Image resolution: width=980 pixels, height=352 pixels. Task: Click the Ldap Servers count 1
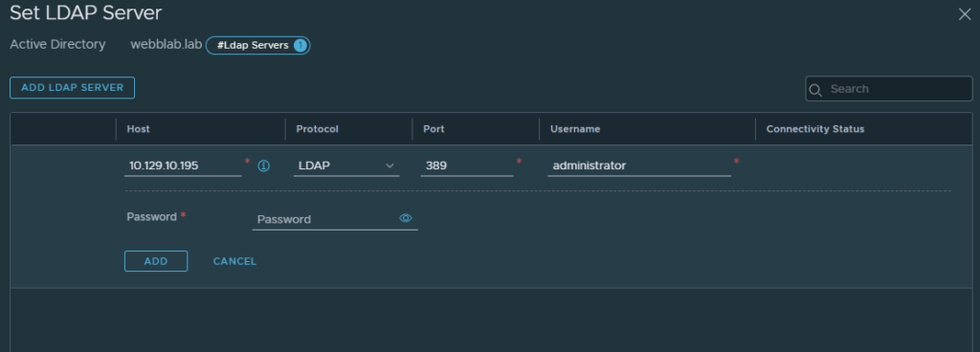click(300, 46)
